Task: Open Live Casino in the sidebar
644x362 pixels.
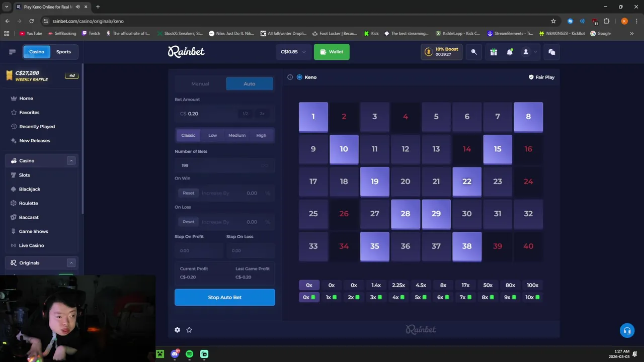Action: 31,245
